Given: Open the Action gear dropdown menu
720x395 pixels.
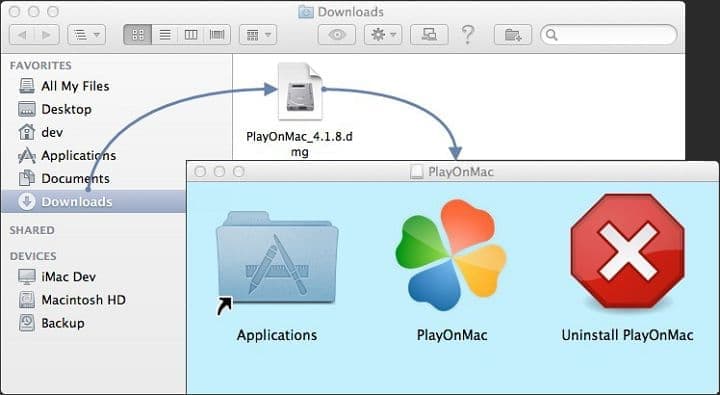Looking at the screenshot, I should coord(383,35).
